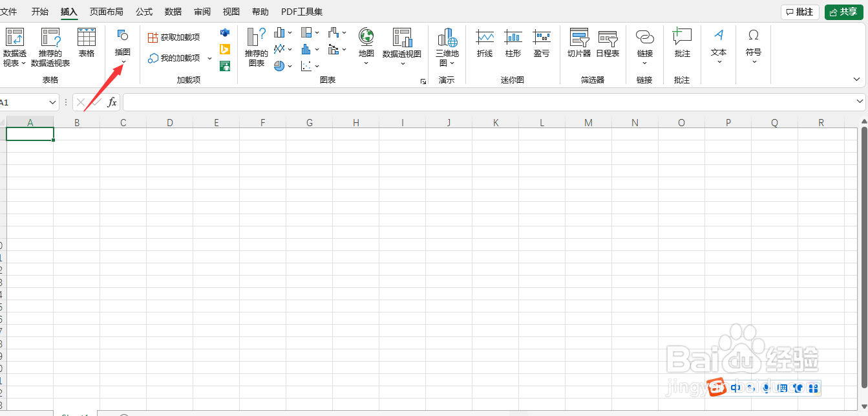
Task: Switch to the 开始 home tab
Action: click(40, 12)
